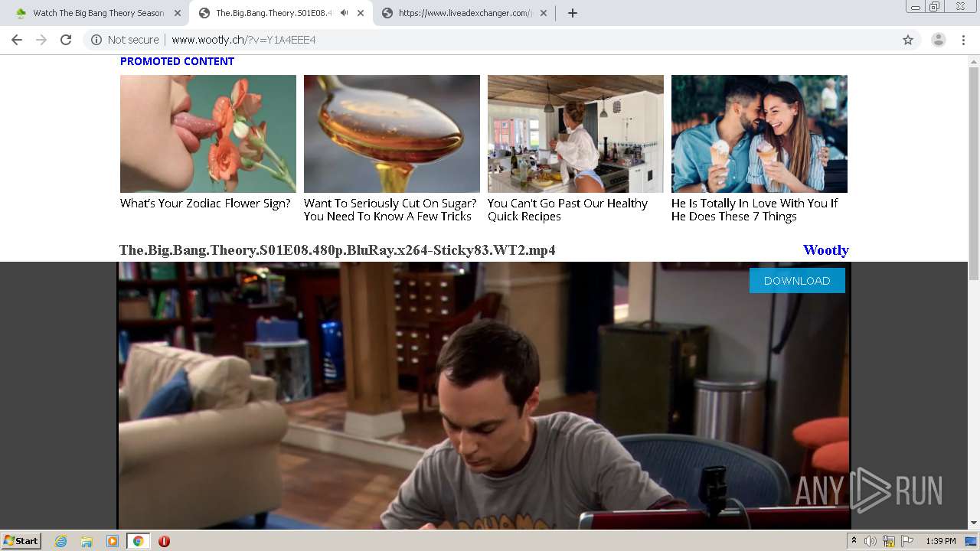
Task: Mute the audio icon on the S01E08 tab
Action: (345, 13)
